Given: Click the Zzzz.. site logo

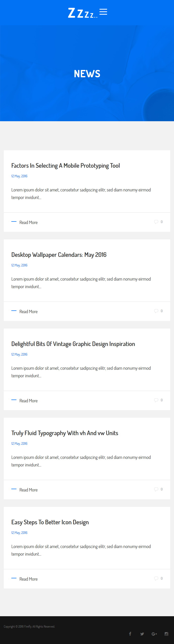Looking at the screenshot, I should (83, 13).
